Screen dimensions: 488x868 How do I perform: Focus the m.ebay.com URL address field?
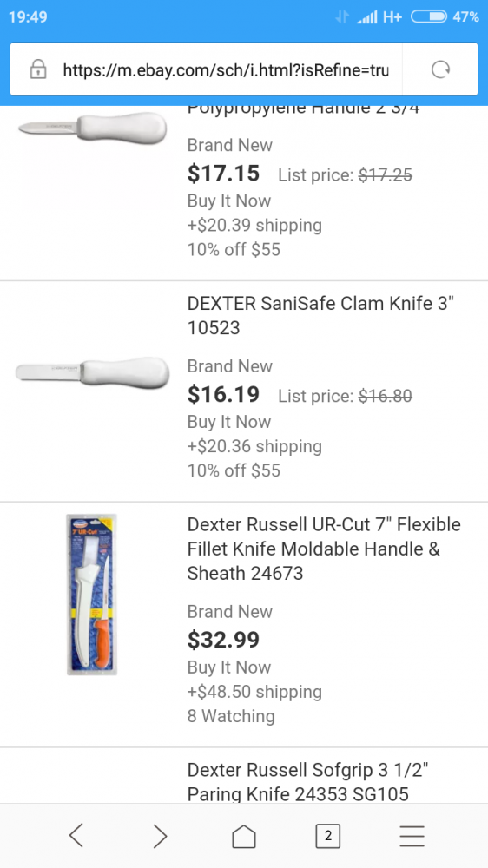pos(226,69)
